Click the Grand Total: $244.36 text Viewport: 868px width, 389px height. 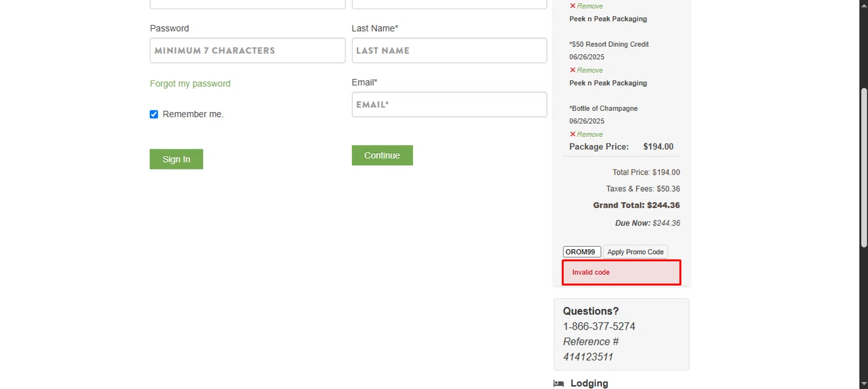click(637, 205)
